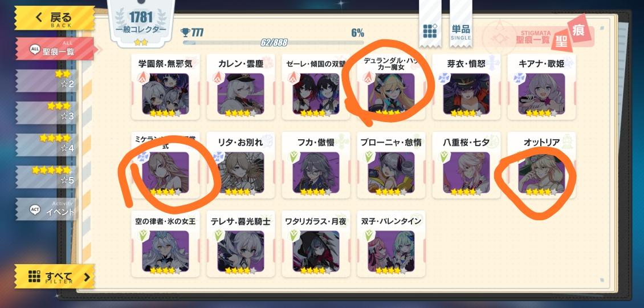Filter stigmata by ☆4 rarity
Viewport: 644px width, 308px height.
point(46,144)
